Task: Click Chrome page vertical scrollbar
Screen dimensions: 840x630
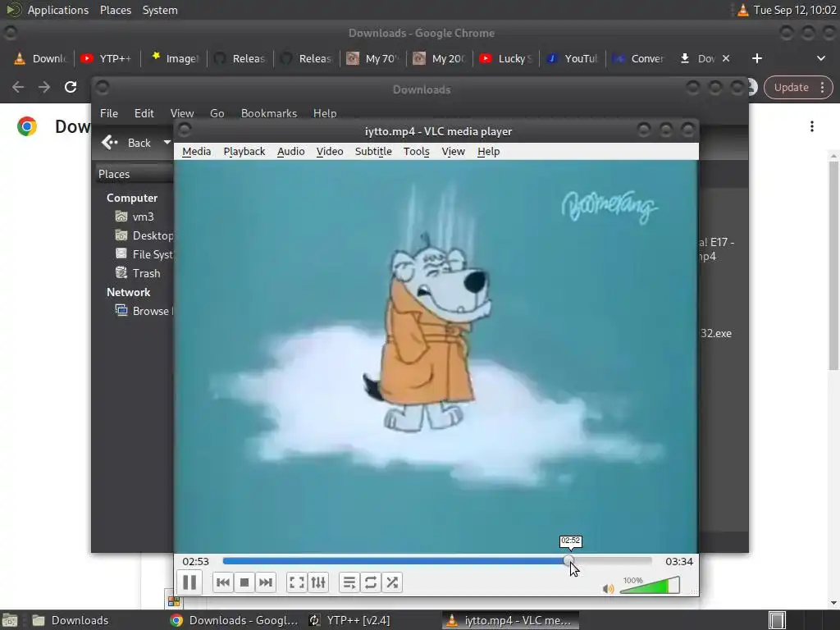Action: [833, 265]
